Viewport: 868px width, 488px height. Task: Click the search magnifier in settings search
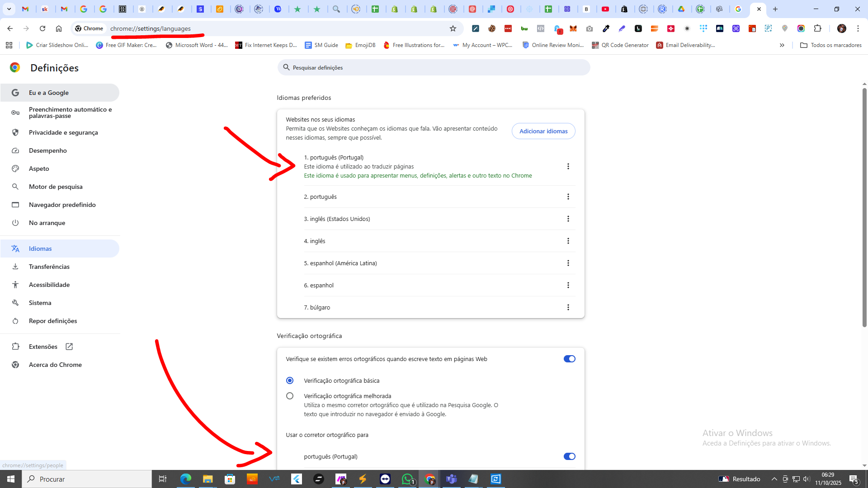point(286,67)
